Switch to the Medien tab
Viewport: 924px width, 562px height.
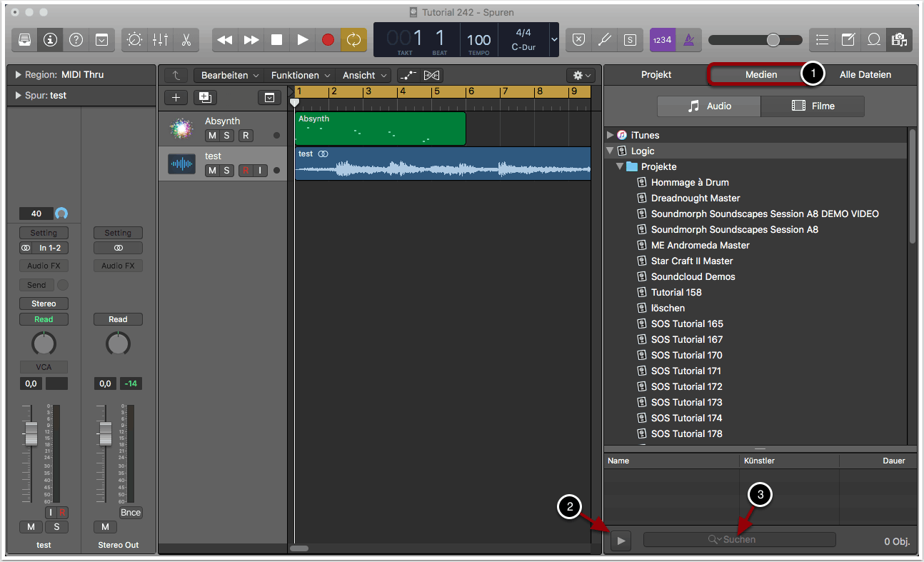tap(760, 74)
